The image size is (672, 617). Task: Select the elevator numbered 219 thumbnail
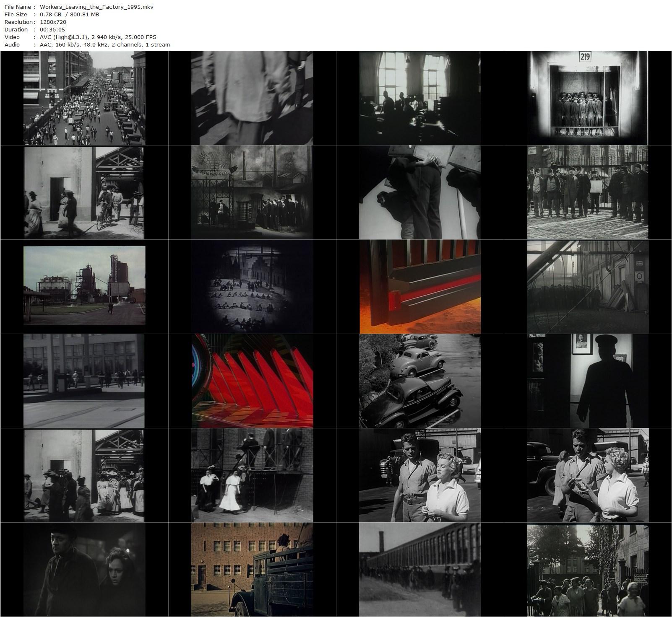tap(587, 97)
